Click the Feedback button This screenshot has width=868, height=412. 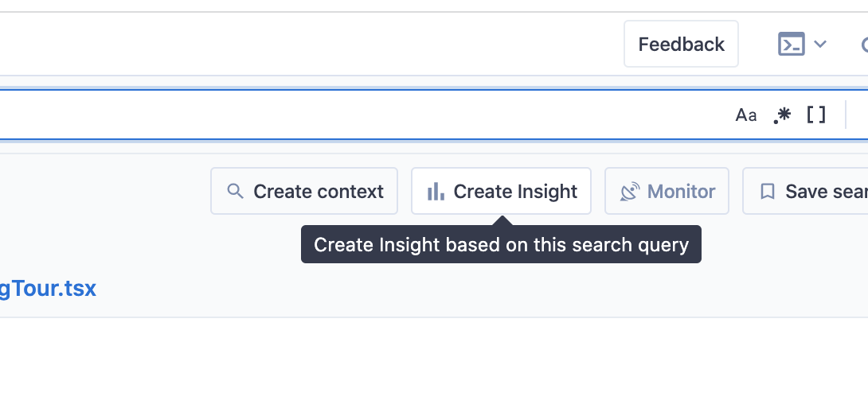pos(681,45)
